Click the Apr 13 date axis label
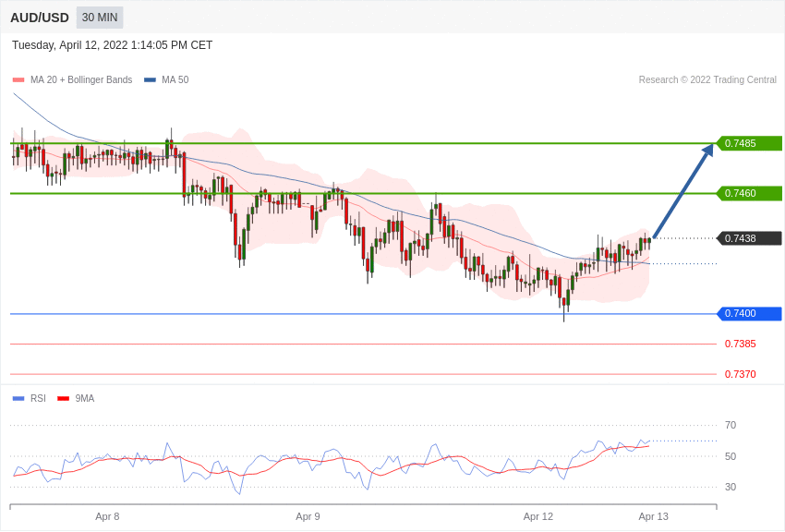Image resolution: width=785 pixels, height=532 pixels. point(653,516)
